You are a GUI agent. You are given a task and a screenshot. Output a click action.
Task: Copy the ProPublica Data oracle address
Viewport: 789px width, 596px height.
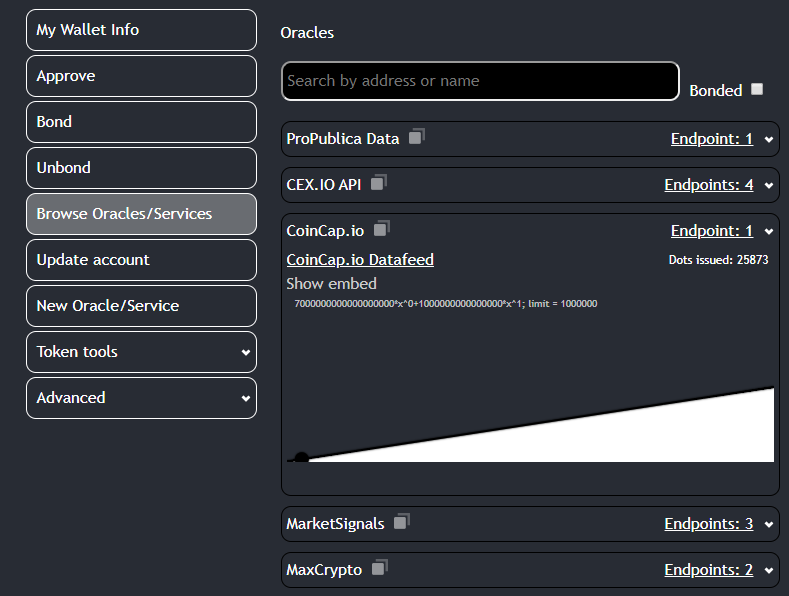[416, 137]
